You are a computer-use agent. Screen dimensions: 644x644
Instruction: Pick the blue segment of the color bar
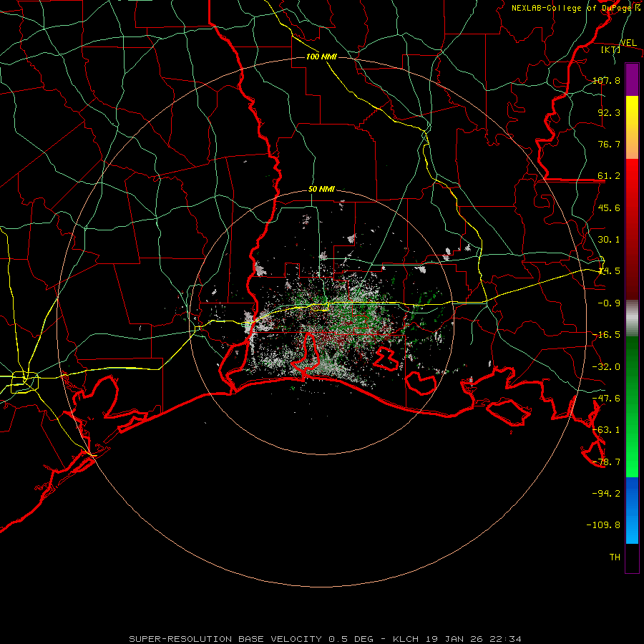coord(632,510)
